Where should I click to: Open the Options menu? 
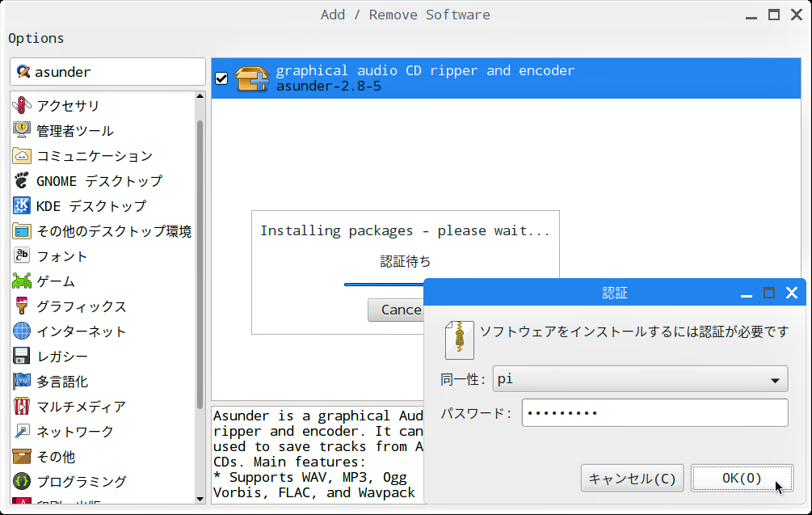click(36, 38)
